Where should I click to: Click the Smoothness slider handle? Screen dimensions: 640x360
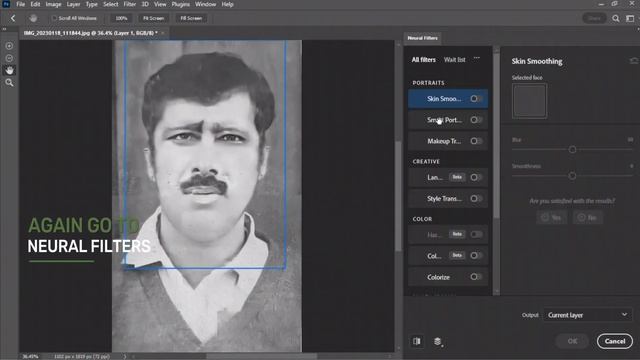572,176
